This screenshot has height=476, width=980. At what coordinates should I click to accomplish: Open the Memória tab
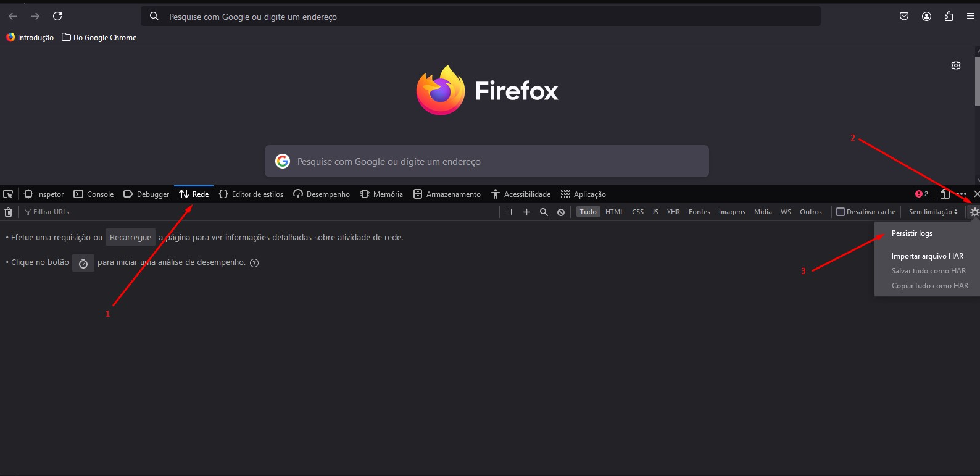coord(381,194)
